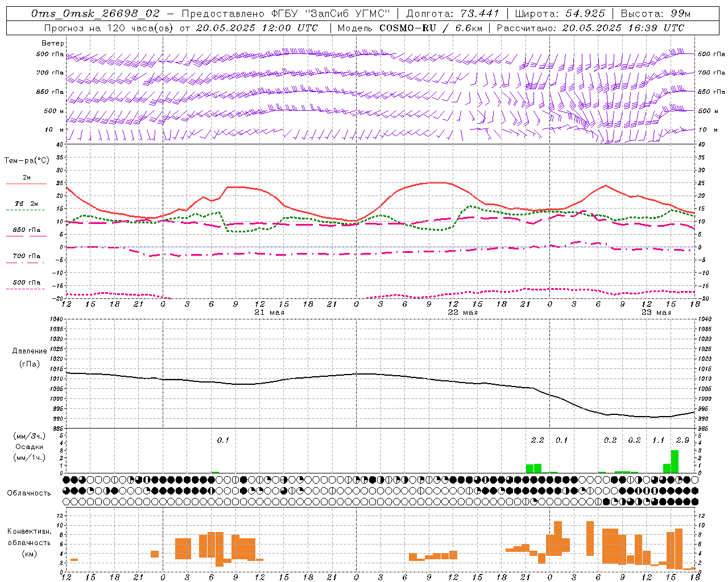Click the 1.1 precipitation total value
Viewport: 728px width, 582px height.
(658, 440)
